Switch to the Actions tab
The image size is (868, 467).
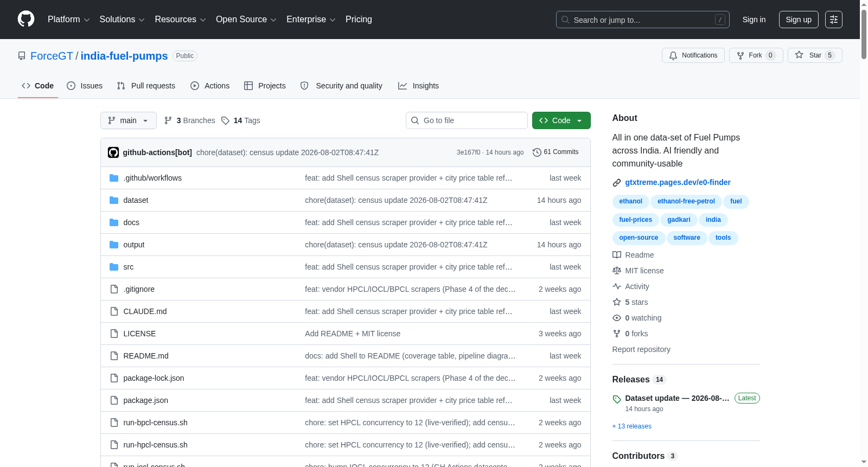(210, 86)
